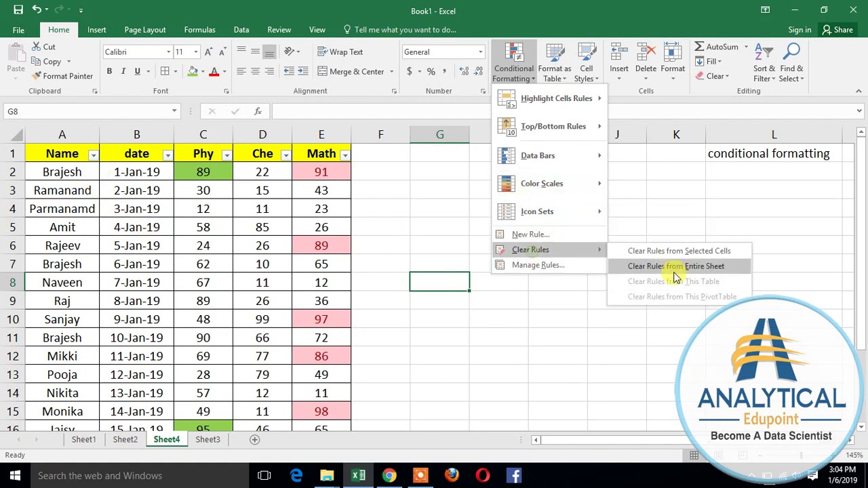Click the Orientation text-angle icon
Screen dimensions: 868x488
290,52
